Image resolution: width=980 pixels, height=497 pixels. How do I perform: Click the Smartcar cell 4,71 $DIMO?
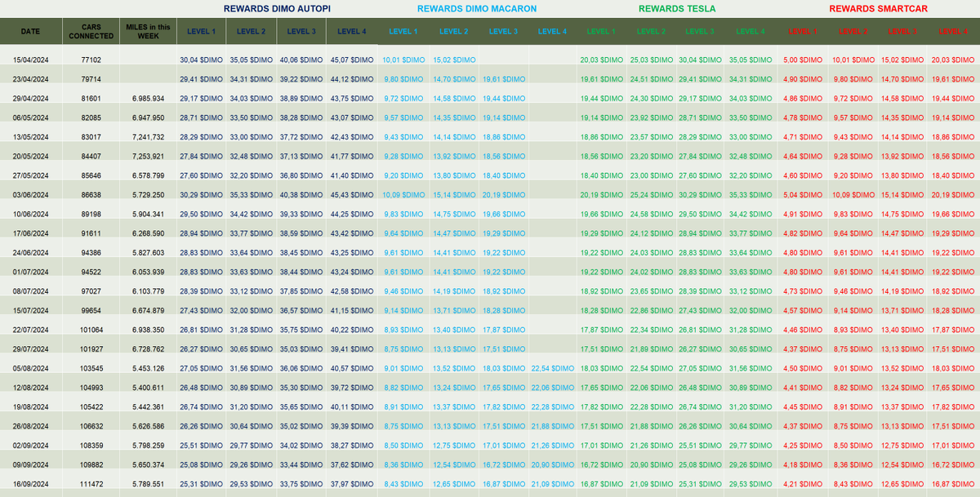coord(803,137)
